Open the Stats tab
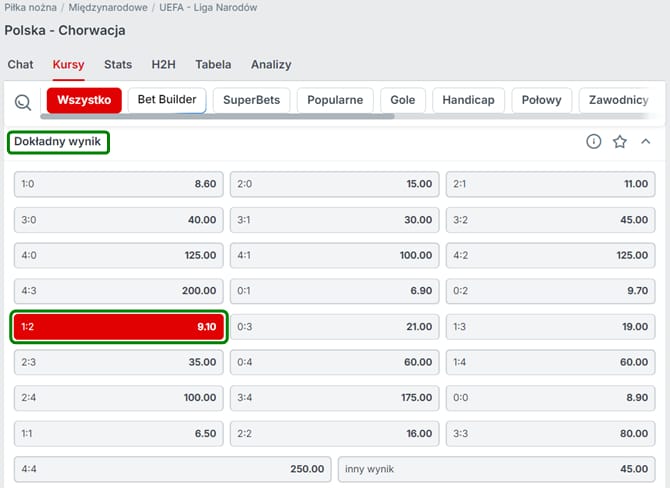Image resolution: width=670 pixels, height=488 pixels. (x=118, y=64)
